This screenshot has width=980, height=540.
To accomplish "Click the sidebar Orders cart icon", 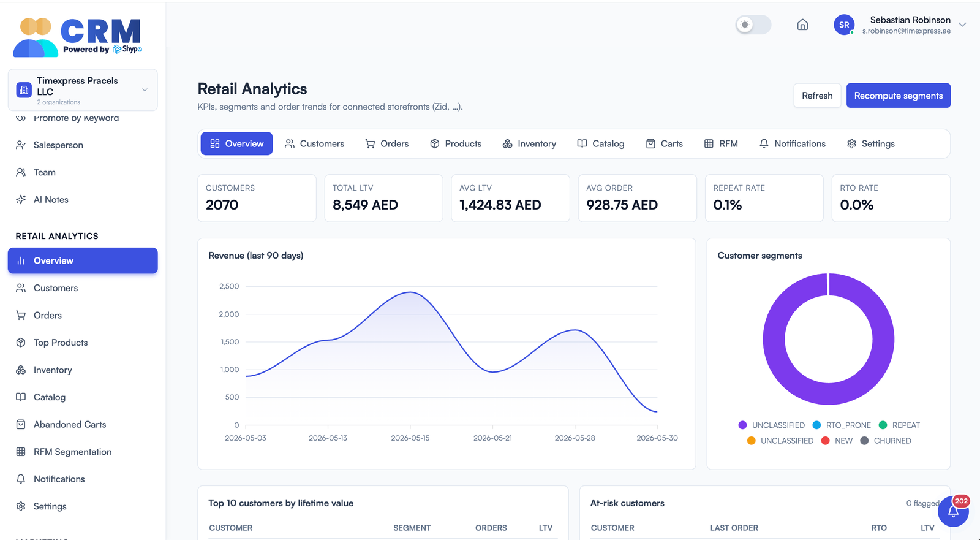I will [x=21, y=315].
